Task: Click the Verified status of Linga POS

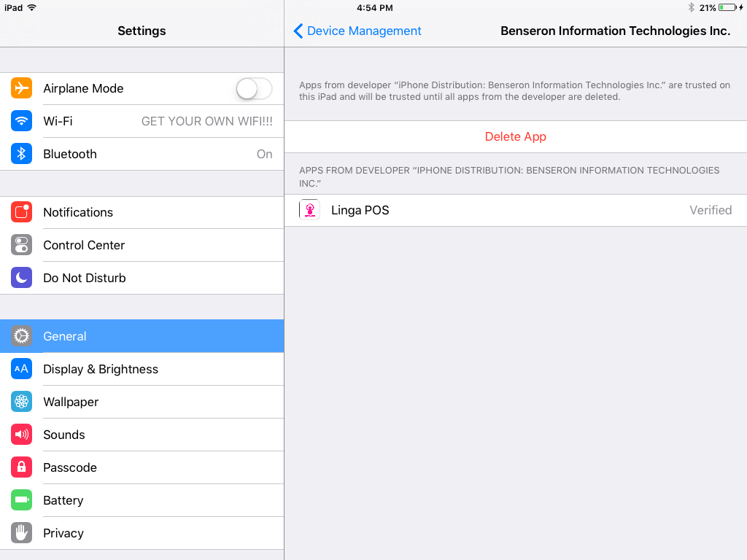Action: (x=711, y=210)
